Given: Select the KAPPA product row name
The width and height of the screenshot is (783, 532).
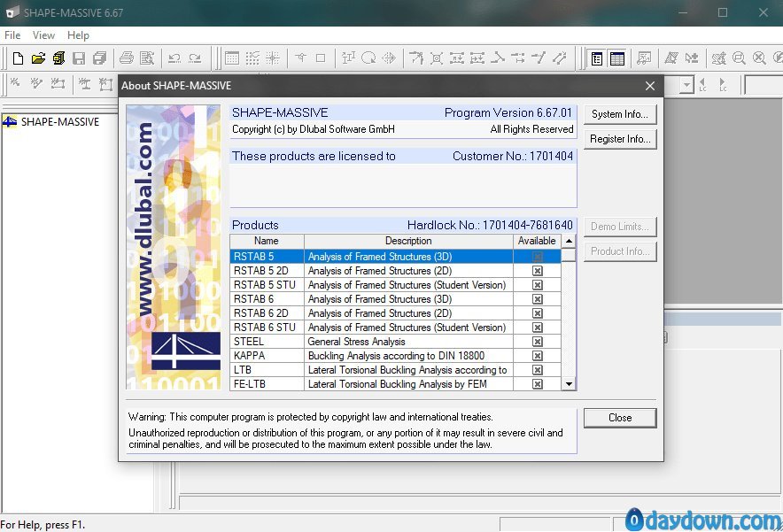Looking at the screenshot, I should (249, 356).
